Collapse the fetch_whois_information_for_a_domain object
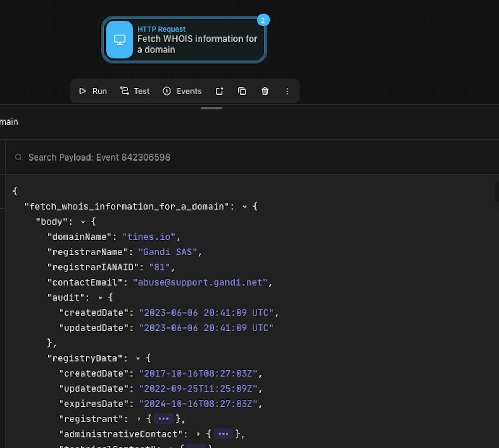Screen dimensions: 499x448 coord(245,207)
